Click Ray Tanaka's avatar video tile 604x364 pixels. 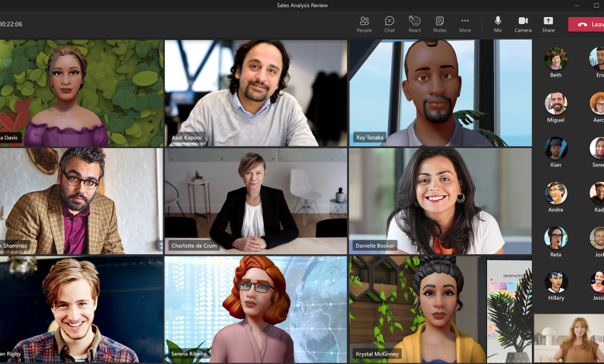[441, 93]
